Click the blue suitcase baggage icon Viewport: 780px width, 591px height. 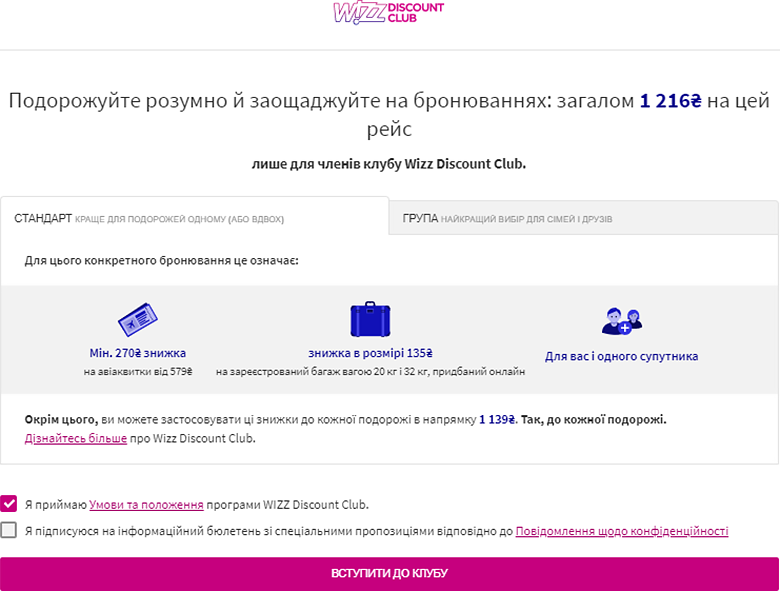(369, 319)
